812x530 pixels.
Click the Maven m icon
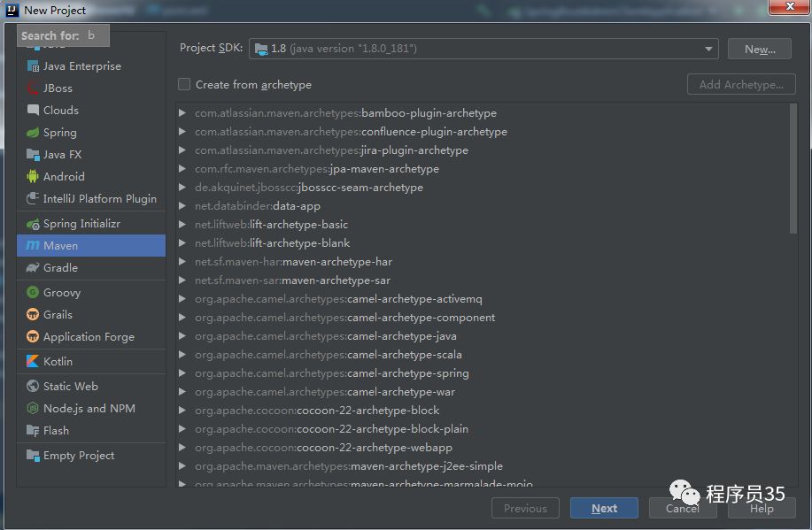coord(33,245)
